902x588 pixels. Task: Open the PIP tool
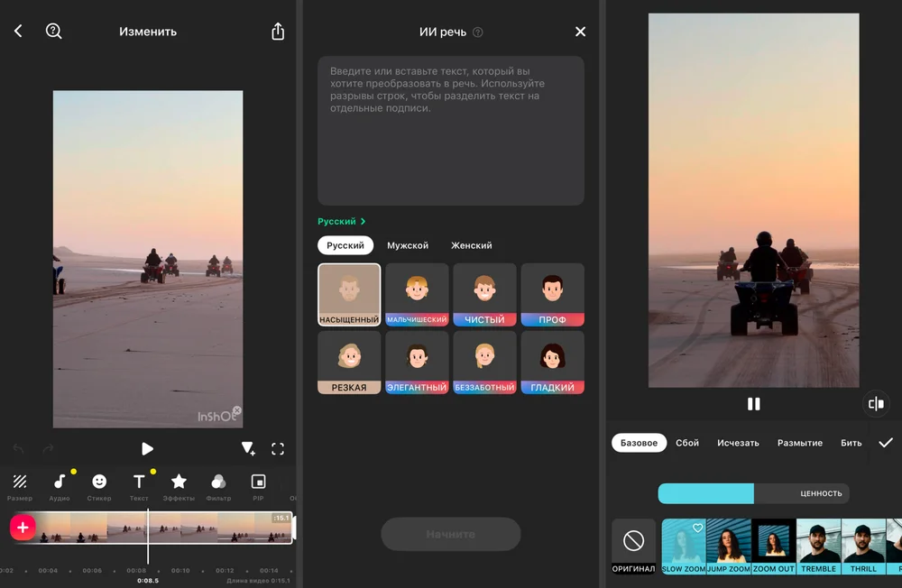pyautogui.click(x=258, y=482)
